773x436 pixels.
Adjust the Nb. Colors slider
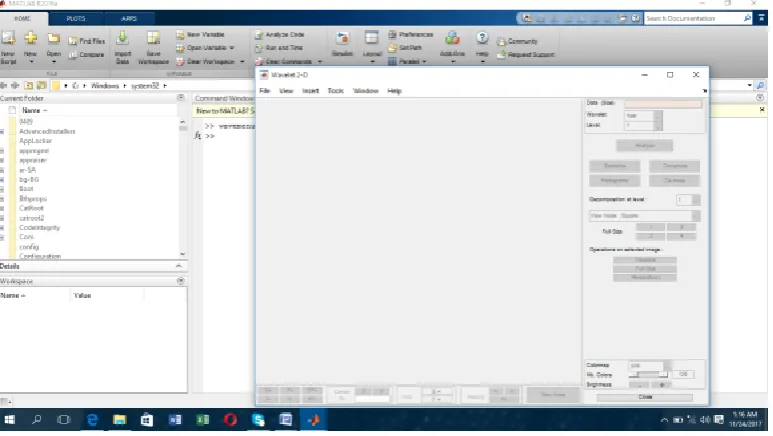(648, 375)
